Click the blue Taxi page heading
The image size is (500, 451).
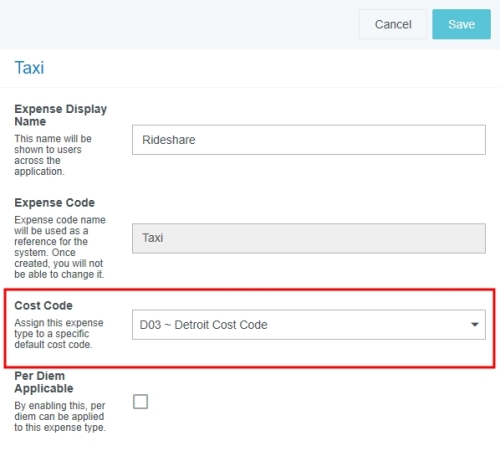pos(29,68)
